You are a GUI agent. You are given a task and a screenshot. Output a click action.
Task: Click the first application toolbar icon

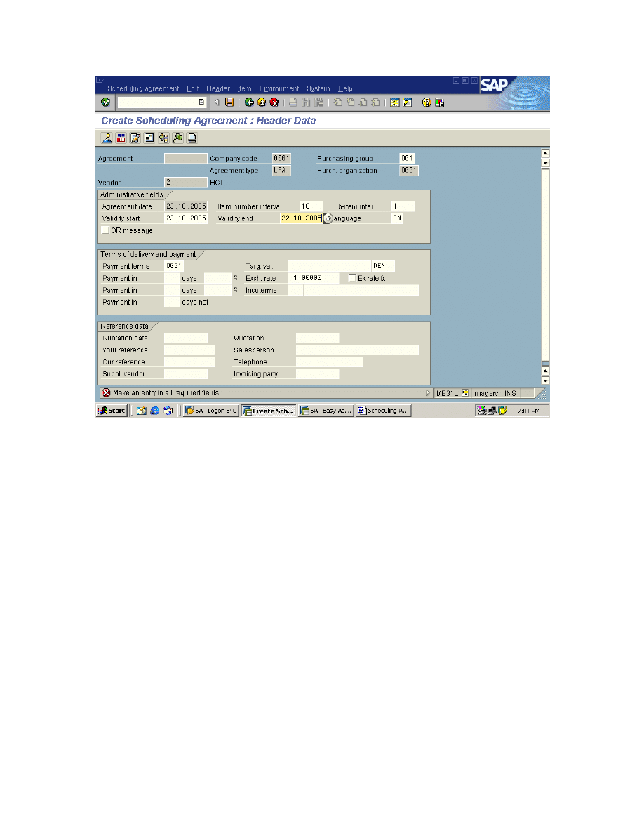(107, 138)
